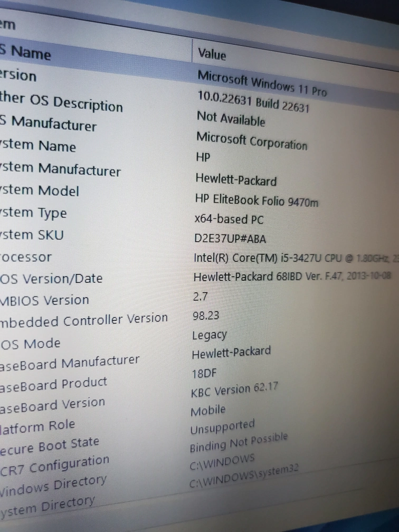Select the 'Mobile' platform role value

(208, 411)
